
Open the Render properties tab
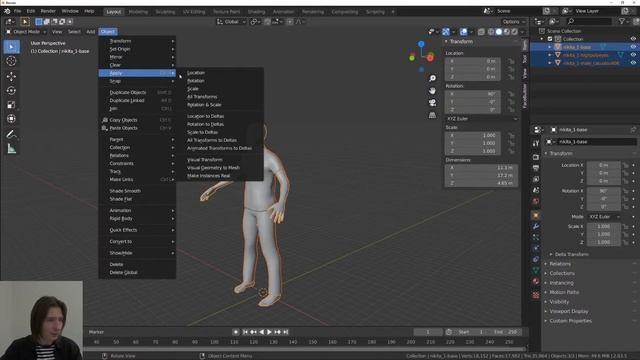(x=536, y=157)
